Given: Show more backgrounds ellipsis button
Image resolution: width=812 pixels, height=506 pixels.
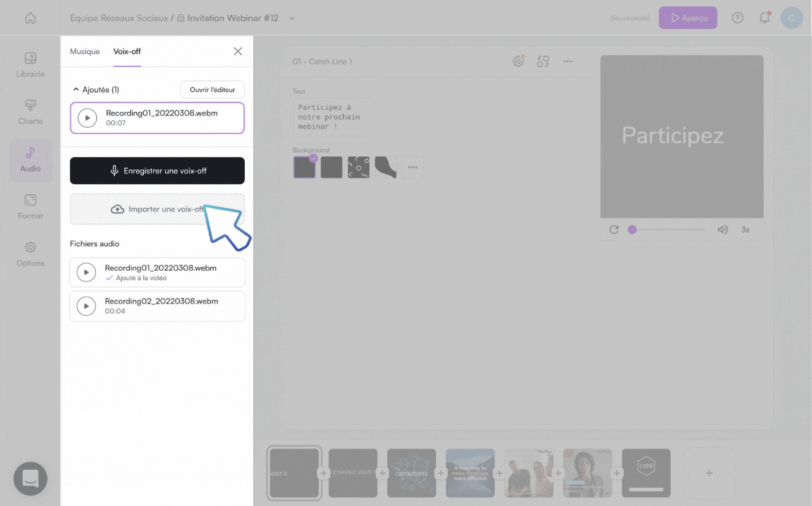Looking at the screenshot, I should 413,167.
